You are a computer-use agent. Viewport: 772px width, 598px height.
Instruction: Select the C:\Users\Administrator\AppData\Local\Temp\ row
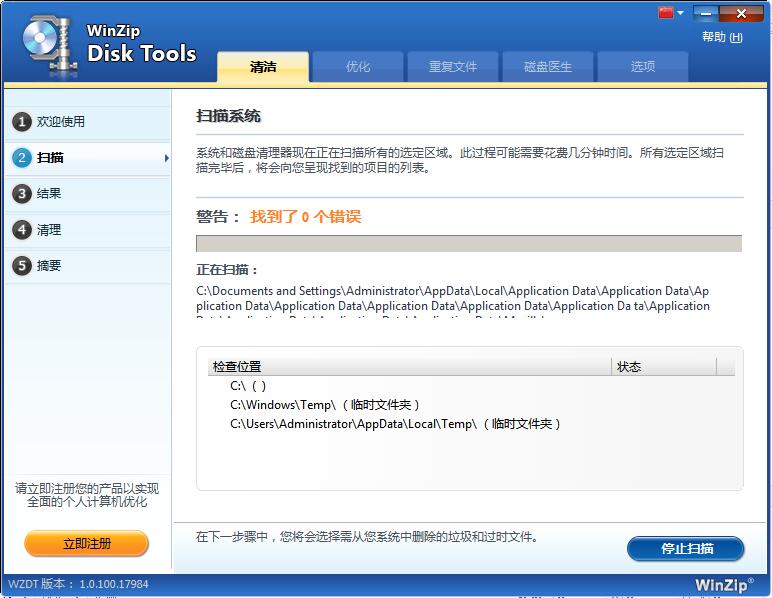pos(472,424)
